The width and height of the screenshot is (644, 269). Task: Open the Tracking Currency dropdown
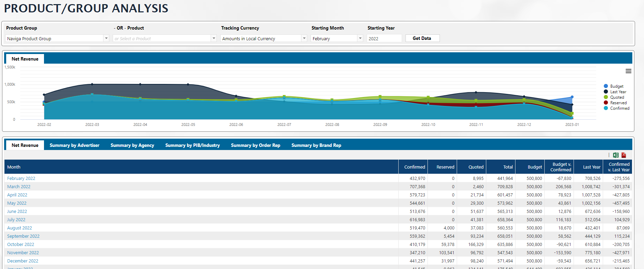[x=304, y=39]
